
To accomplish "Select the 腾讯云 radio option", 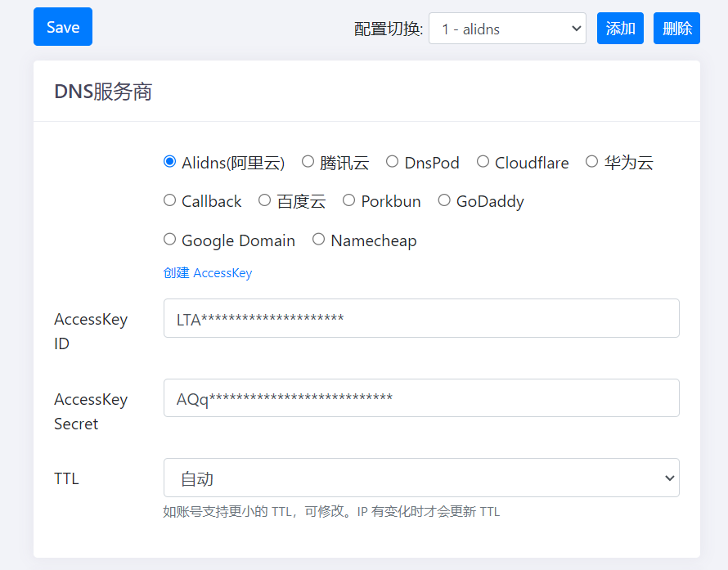I will coord(308,162).
